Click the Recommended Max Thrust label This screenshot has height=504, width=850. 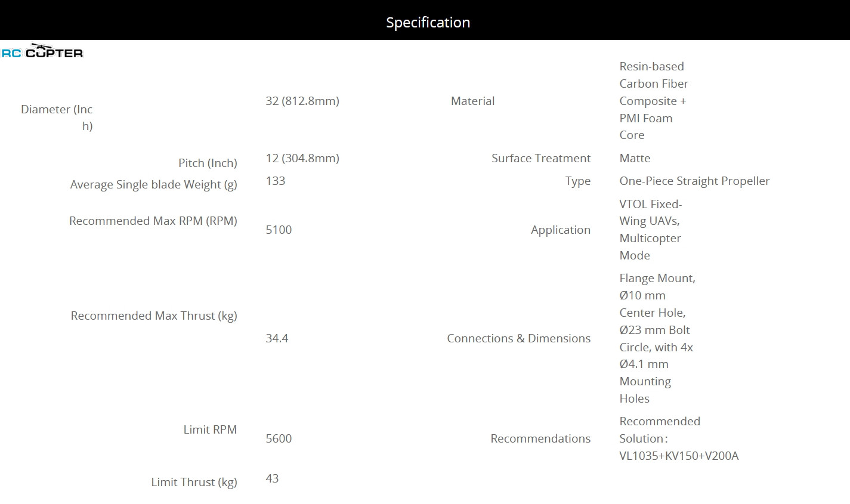(154, 316)
